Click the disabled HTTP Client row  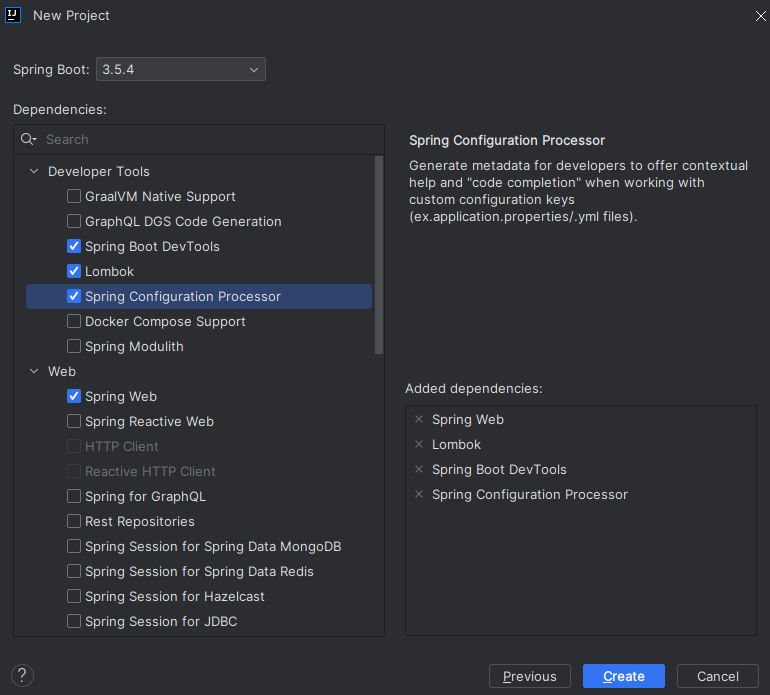tap(199, 446)
